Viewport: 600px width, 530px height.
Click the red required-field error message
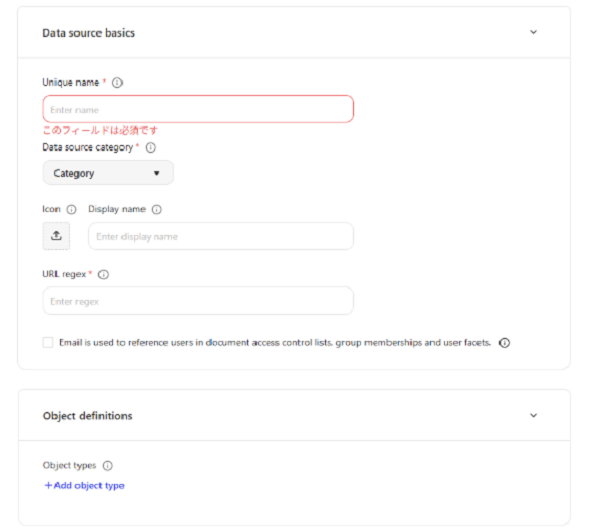tap(100, 130)
